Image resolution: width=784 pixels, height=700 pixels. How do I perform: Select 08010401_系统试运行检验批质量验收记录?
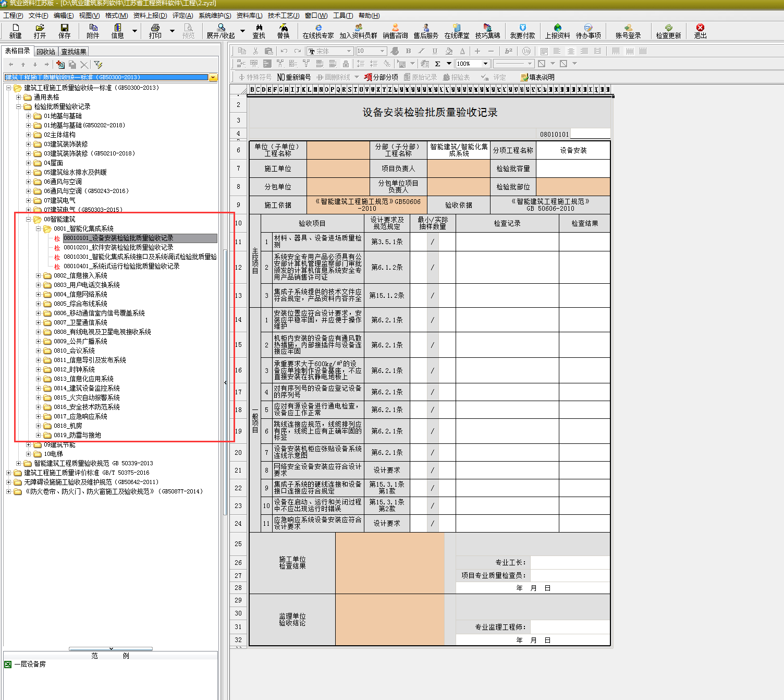(121, 266)
